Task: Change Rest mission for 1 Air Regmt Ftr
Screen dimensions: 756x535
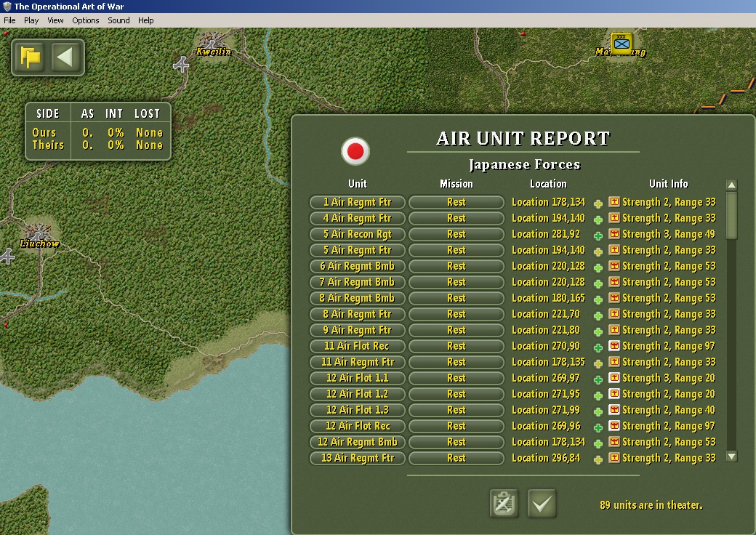Action: [x=456, y=202]
